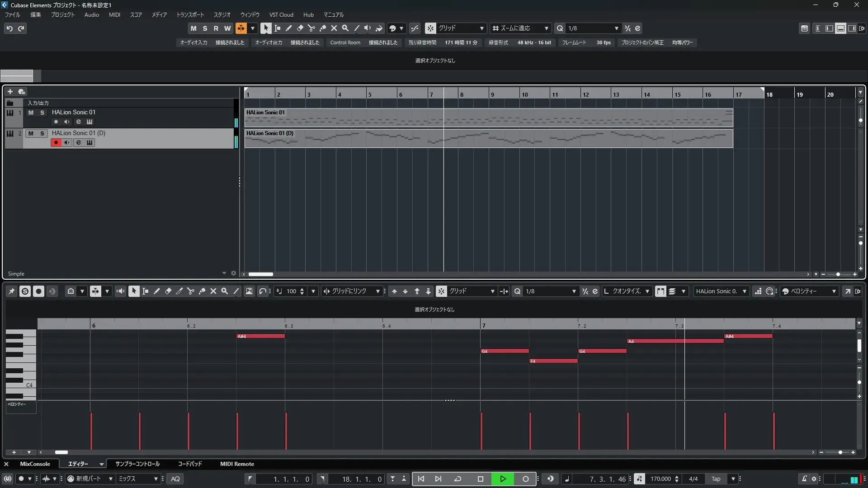Select the Zoom magnifier tool in top toolbar
The width and height of the screenshot is (868, 488).
click(x=345, y=28)
